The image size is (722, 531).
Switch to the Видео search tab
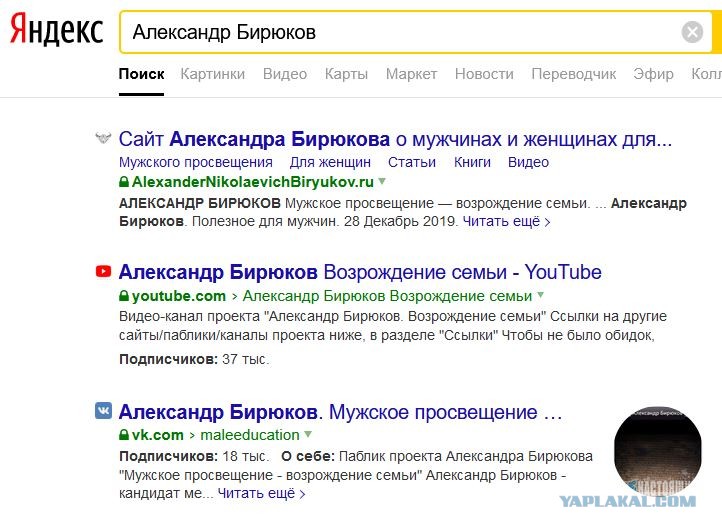click(x=285, y=74)
